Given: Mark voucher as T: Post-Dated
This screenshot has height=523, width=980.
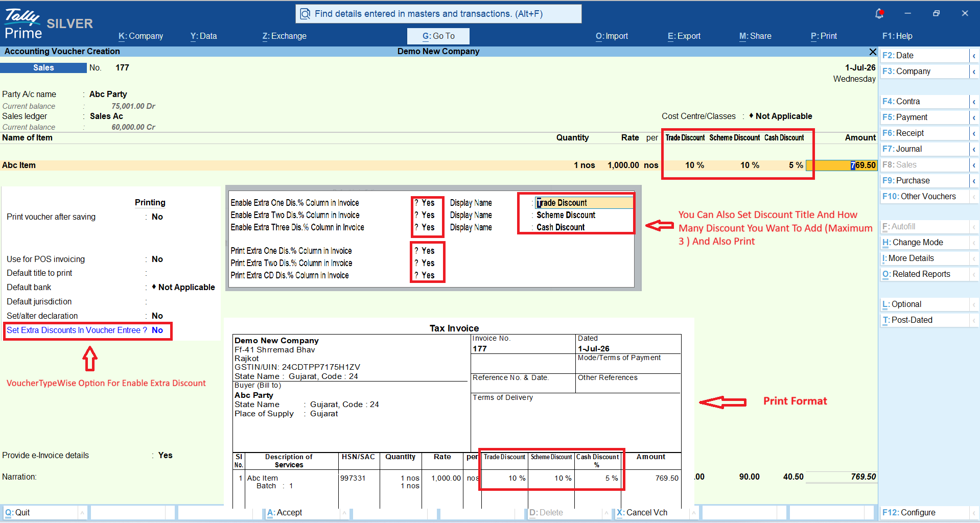Looking at the screenshot, I should tap(924, 320).
